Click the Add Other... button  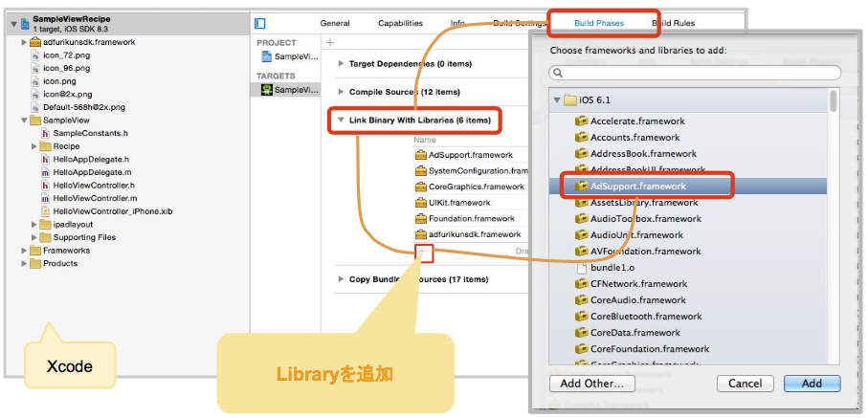[x=591, y=384]
